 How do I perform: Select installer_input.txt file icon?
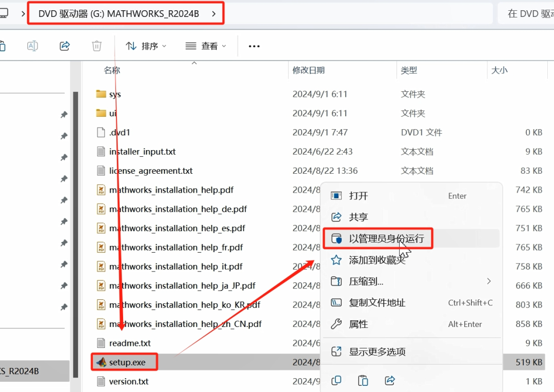tap(101, 151)
